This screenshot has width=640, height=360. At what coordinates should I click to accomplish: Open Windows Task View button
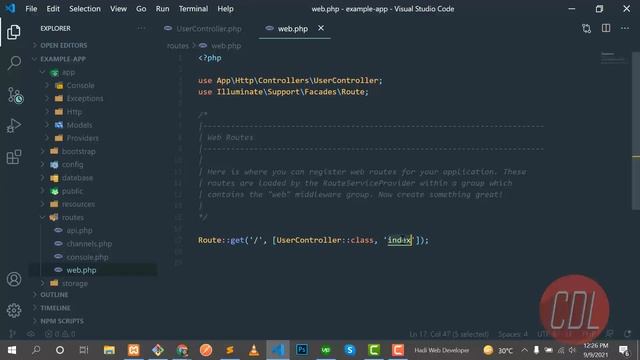pos(84,350)
